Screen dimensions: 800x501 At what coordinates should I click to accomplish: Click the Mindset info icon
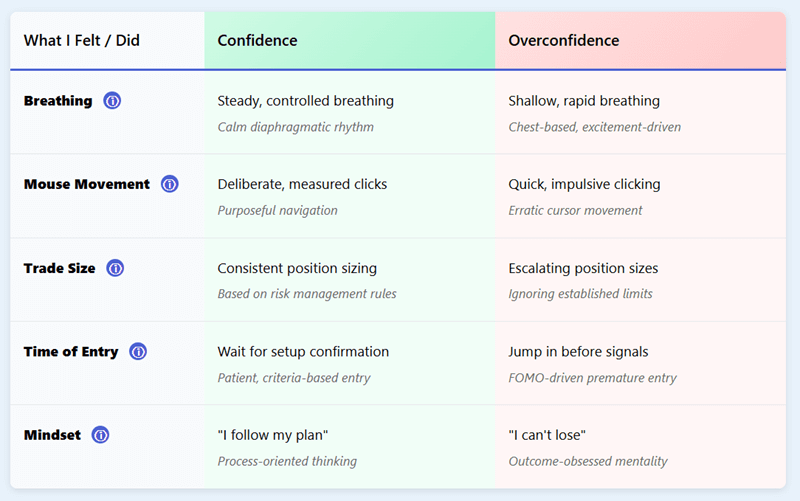[100, 435]
